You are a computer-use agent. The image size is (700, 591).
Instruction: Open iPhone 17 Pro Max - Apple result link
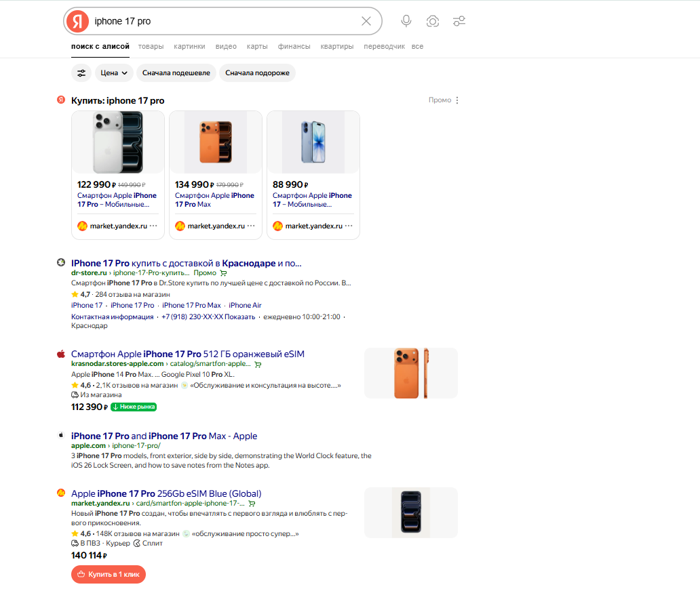(x=164, y=436)
